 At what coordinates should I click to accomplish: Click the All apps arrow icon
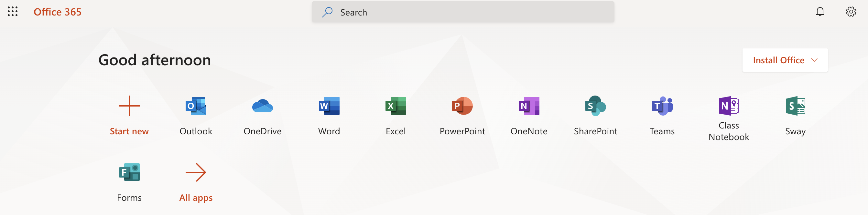(x=196, y=173)
